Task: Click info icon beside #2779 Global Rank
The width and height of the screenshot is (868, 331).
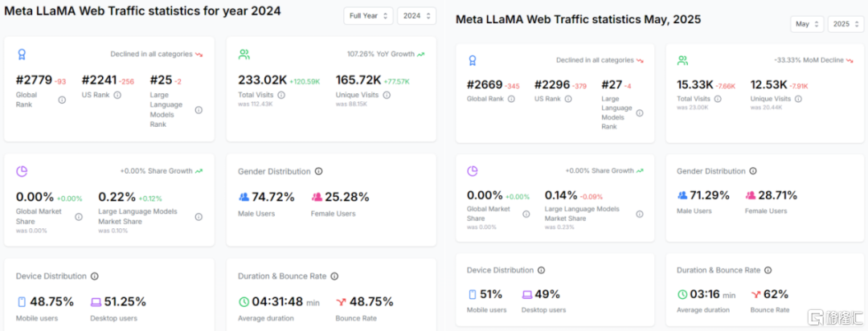Action: click(x=62, y=100)
